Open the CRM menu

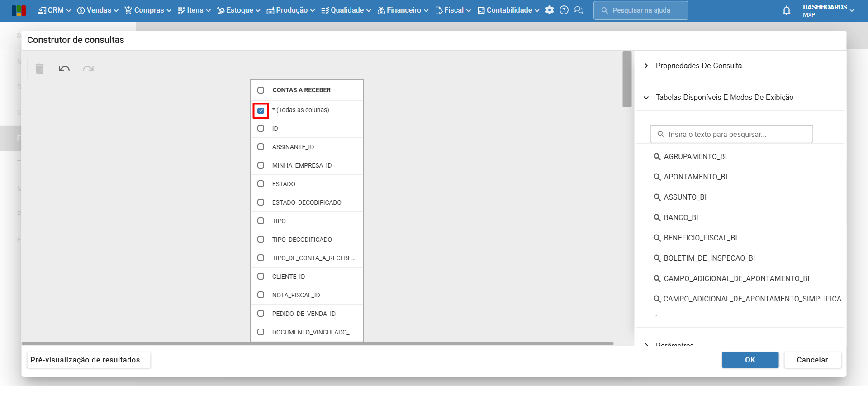(54, 10)
